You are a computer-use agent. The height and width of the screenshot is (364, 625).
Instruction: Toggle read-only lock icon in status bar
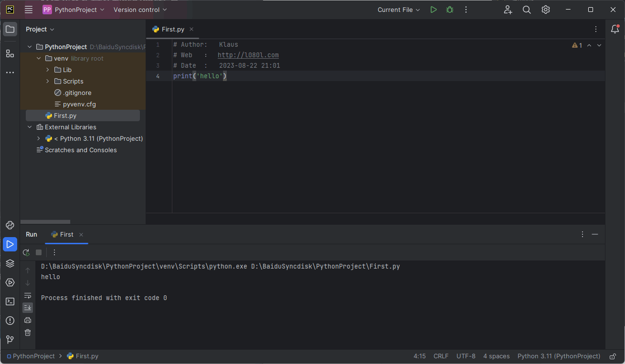[613, 356]
